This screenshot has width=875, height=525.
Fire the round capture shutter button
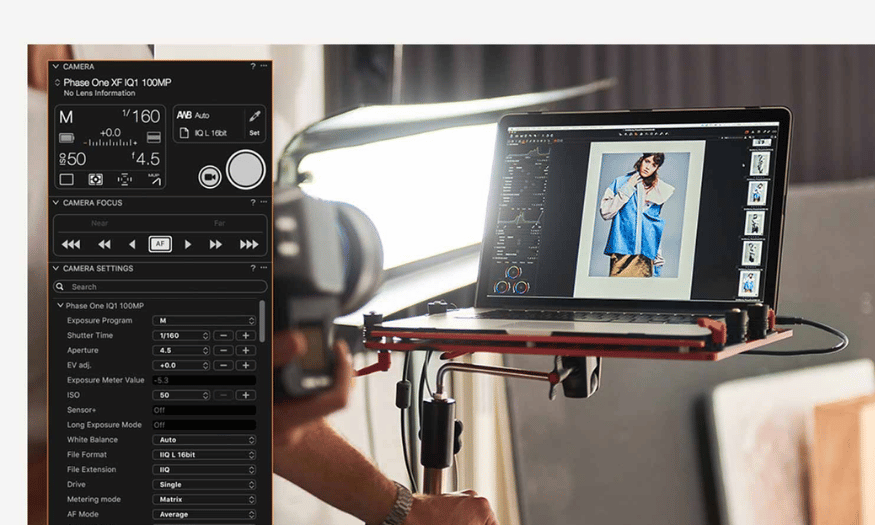point(246,170)
